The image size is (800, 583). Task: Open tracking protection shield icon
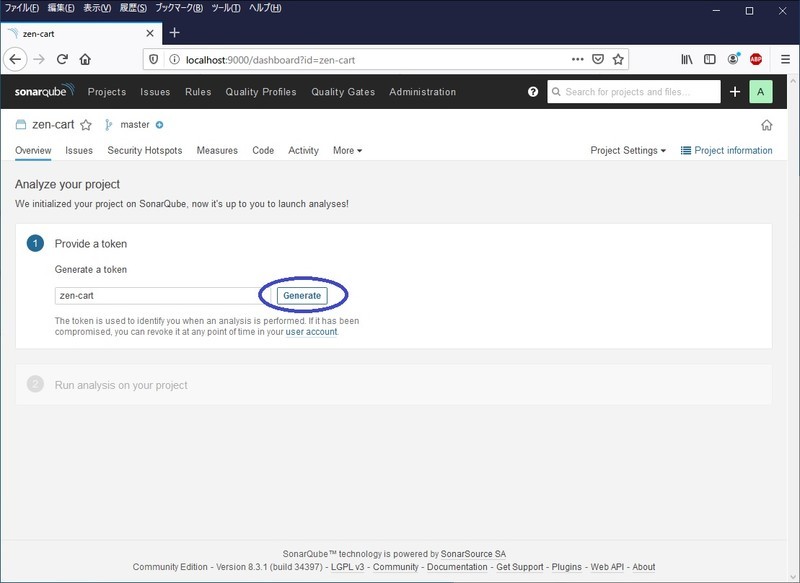click(x=154, y=60)
